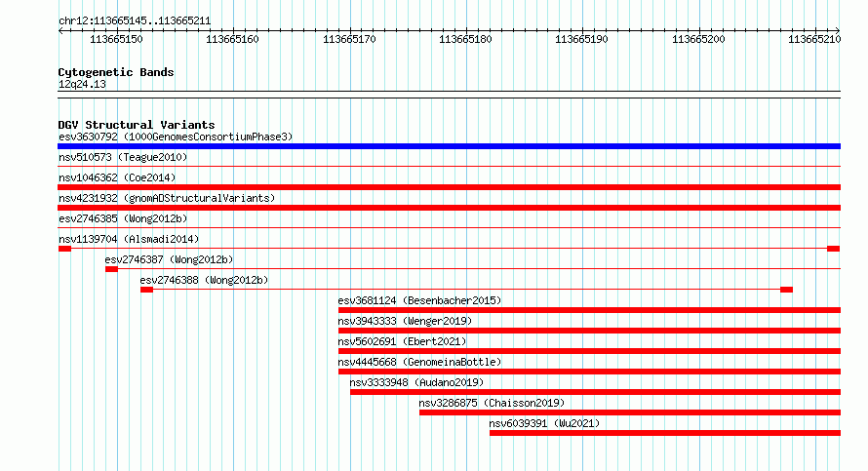The height and width of the screenshot is (471, 868).
Task: Open the nsv4445668 (GenomeinaBottle) label
Action: click(x=419, y=362)
